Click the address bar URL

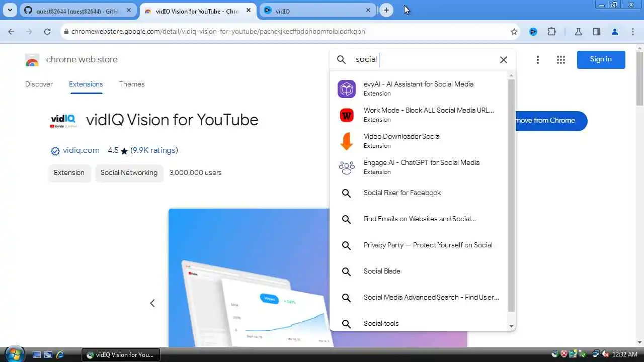coord(219,31)
